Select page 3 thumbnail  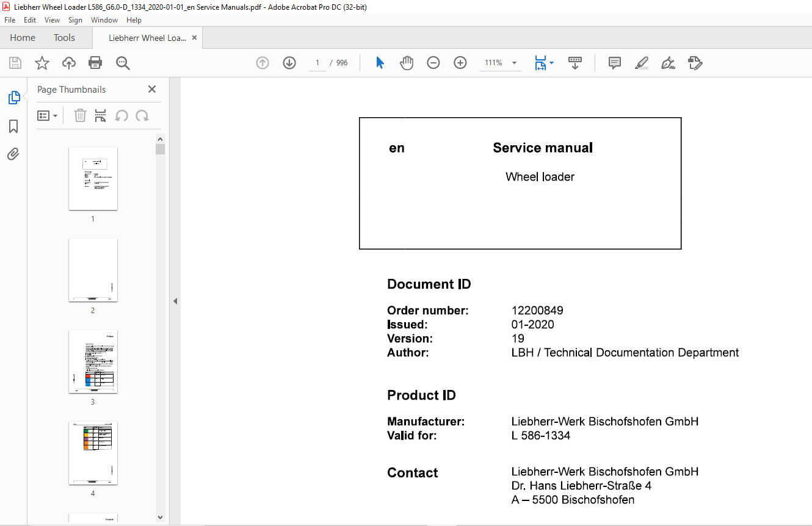[x=93, y=361]
